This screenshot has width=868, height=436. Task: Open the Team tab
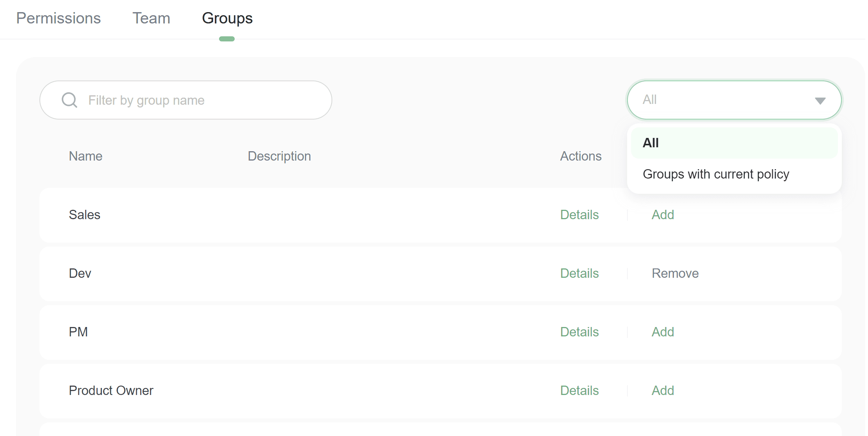coord(151,18)
